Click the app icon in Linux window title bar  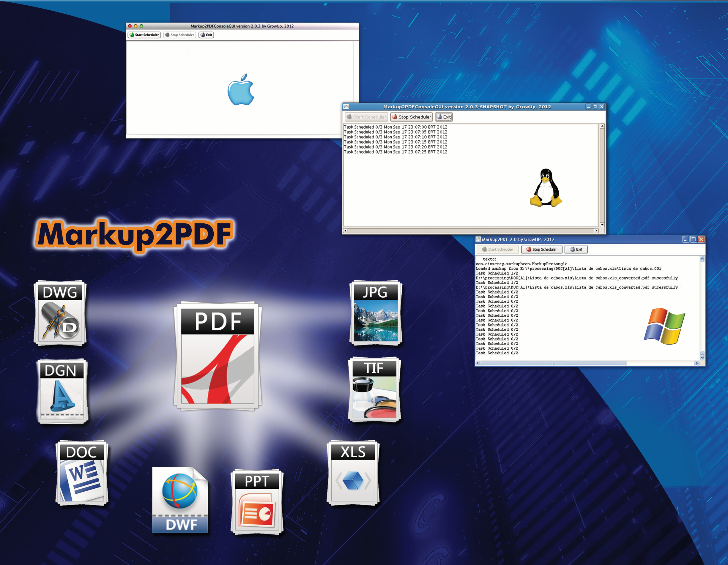pyautogui.click(x=346, y=107)
